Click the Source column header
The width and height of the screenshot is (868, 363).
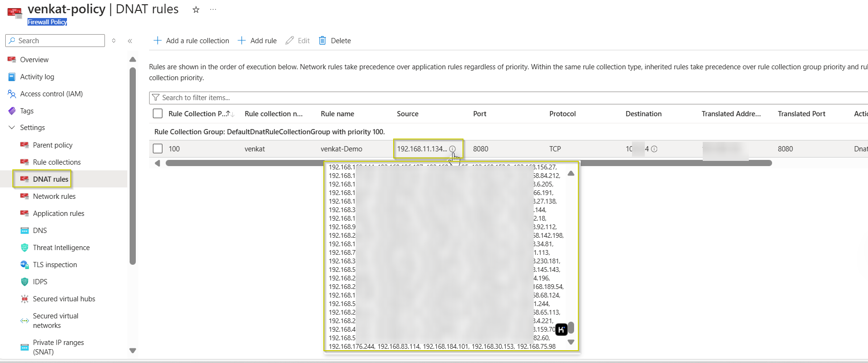coord(407,114)
